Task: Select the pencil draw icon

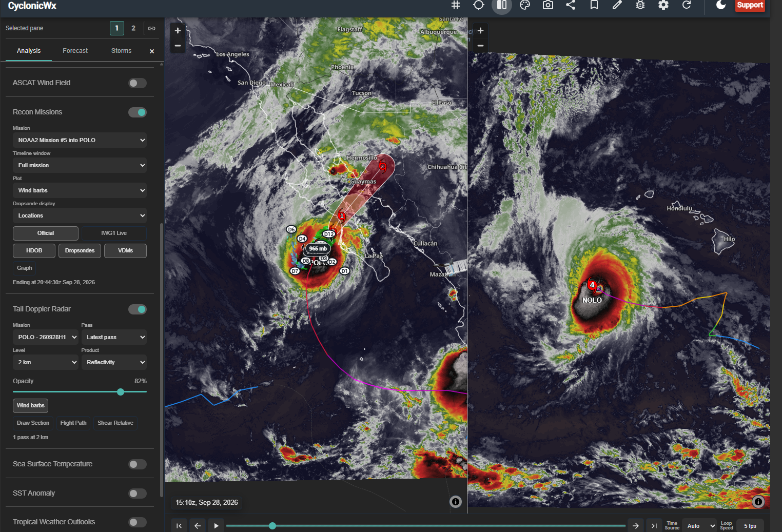Action: click(x=617, y=5)
